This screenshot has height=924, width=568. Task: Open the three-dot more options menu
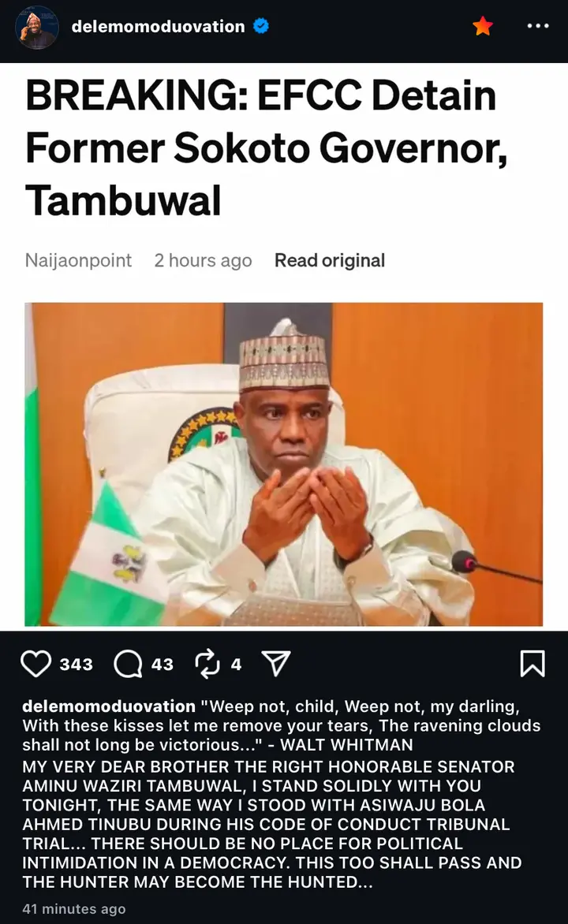[538, 26]
